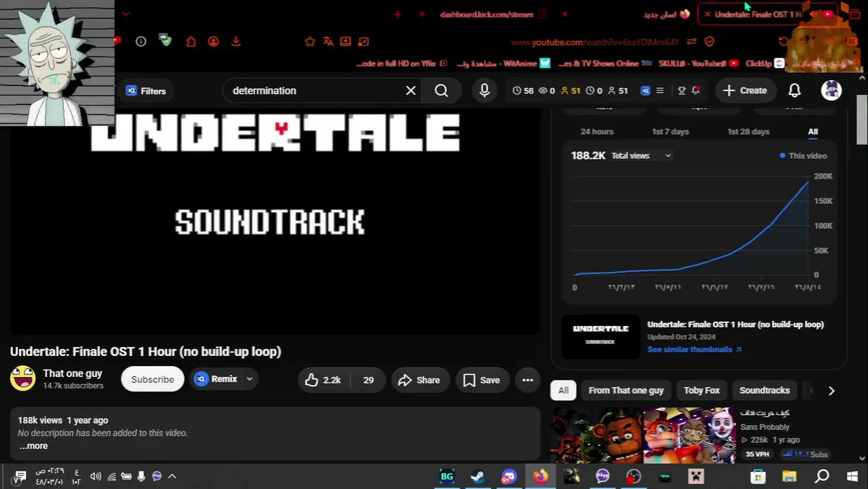Expand the Total views dropdown
868x489 pixels.
tap(640, 156)
